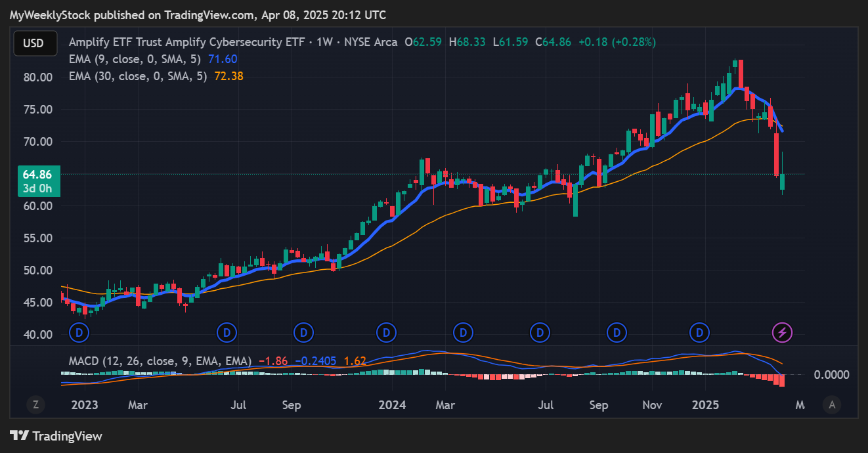
Task: Click the EMA 30 value 72.38
Action: (x=229, y=76)
